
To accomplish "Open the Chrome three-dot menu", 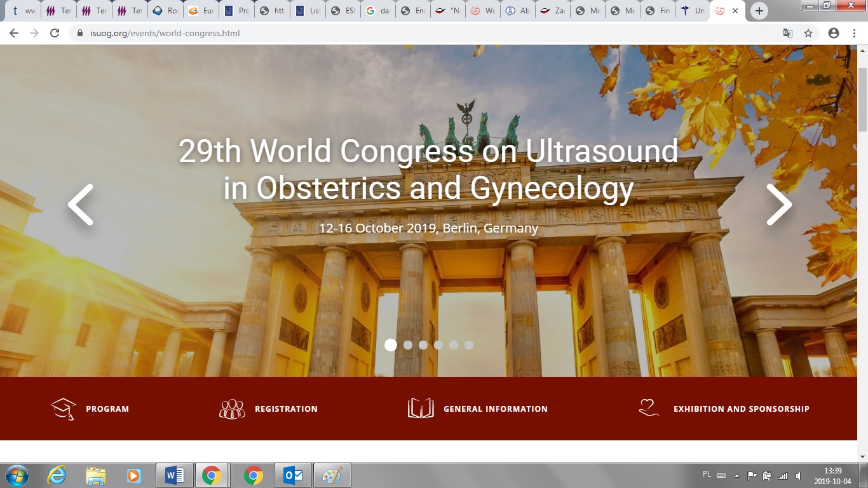I will coord(853,33).
